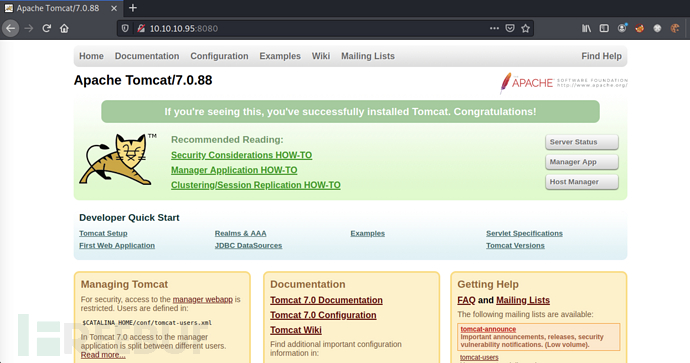Close the Apache Tomcat/7.0.88 tab
Image resolution: width=690 pixels, height=363 pixels.
(114, 8)
